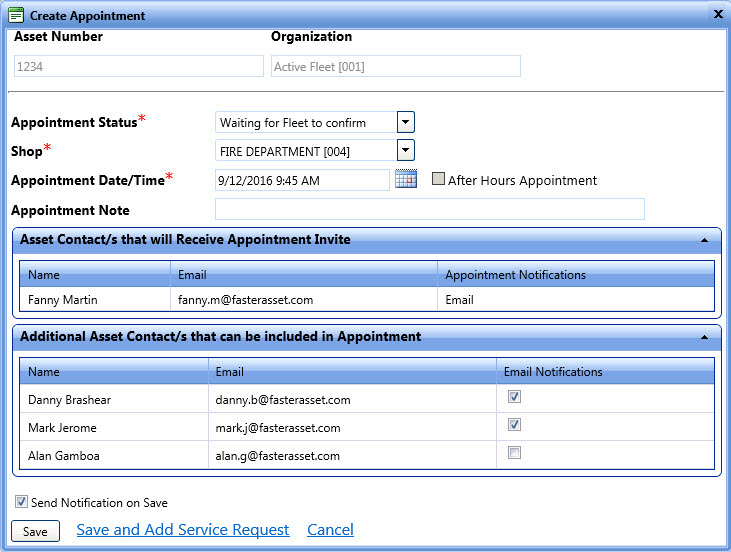Collapse the Asset Contacts Receive Invite panel

point(704,240)
